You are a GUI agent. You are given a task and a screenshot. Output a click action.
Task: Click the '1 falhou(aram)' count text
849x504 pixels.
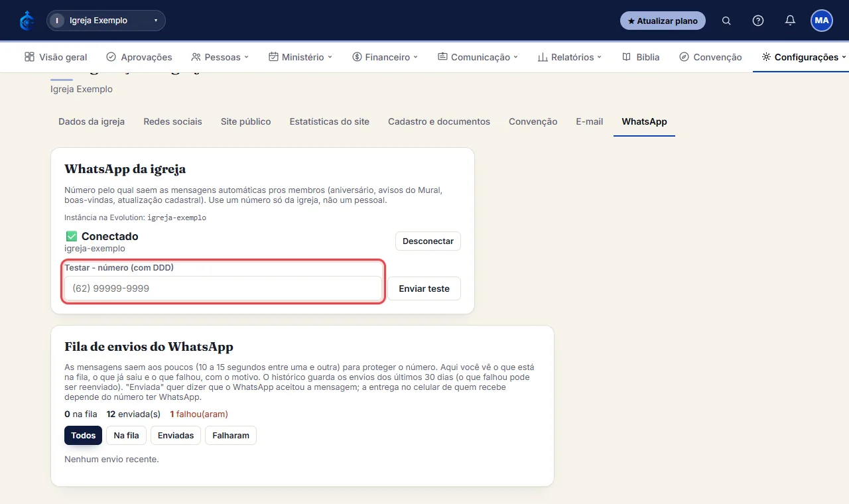tap(199, 414)
